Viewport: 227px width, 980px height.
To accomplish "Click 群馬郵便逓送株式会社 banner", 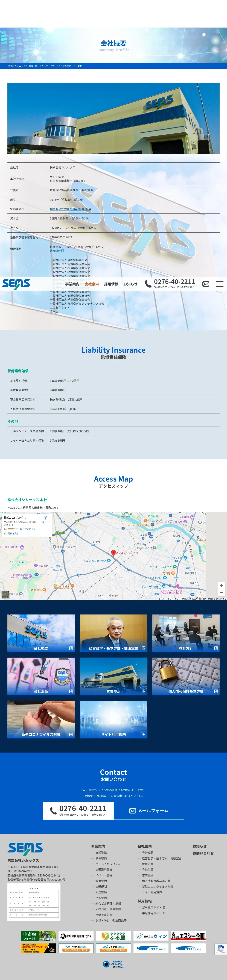I will click(x=76, y=936).
